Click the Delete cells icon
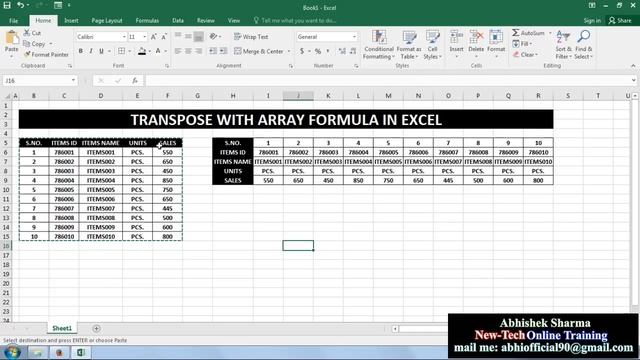 point(476,37)
